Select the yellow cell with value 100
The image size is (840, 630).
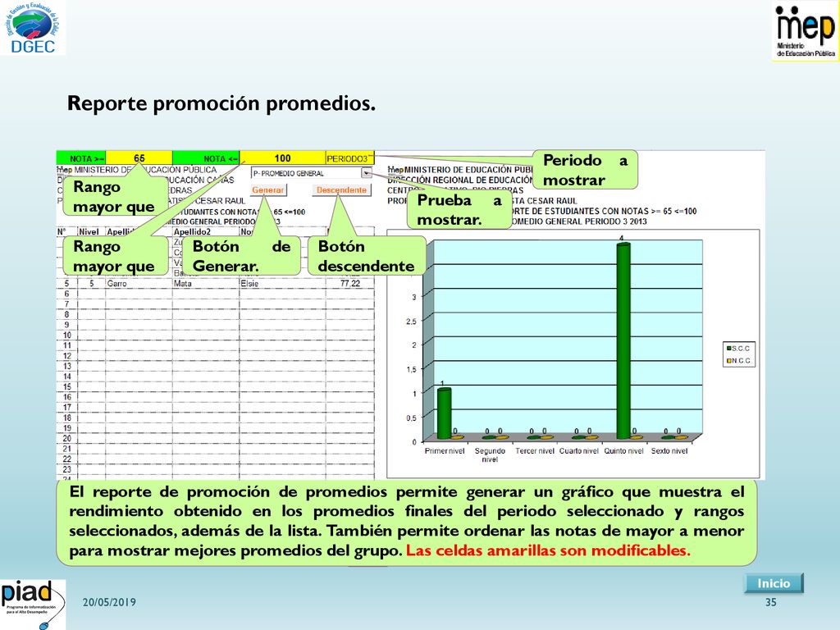pos(282,158)
